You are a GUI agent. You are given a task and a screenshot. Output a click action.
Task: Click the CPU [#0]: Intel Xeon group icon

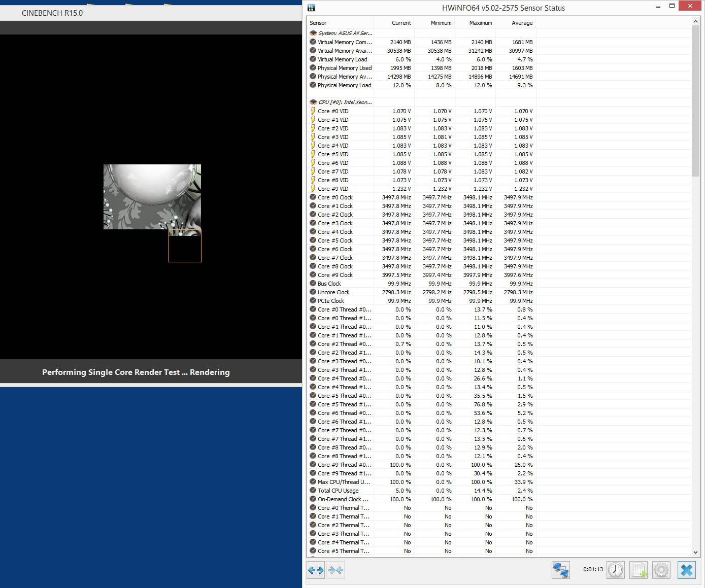313,102
